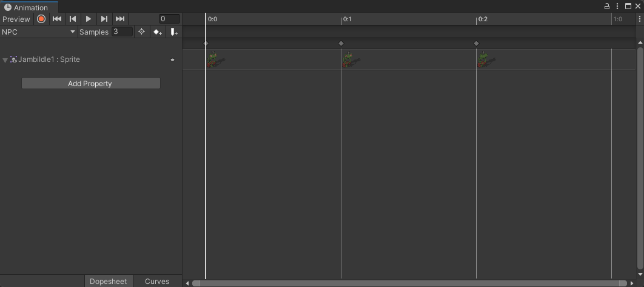Click the horizontal timeline scrollbar thumb
This screenshot has width=644, height=287.
tap(409, 283)
